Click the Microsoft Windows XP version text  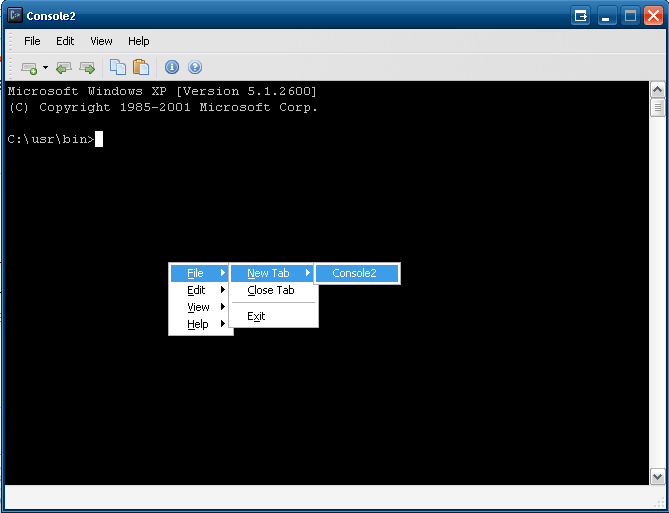tap(162, 91)
